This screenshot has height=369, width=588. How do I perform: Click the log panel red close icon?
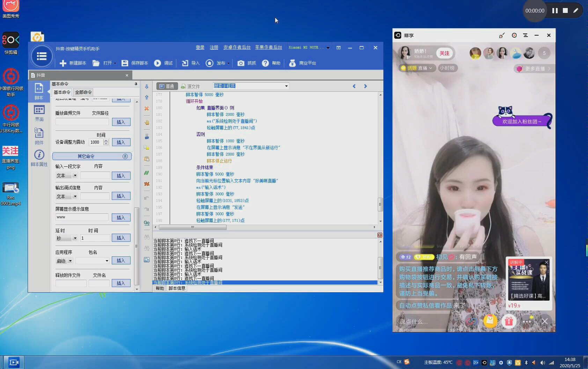380,235
